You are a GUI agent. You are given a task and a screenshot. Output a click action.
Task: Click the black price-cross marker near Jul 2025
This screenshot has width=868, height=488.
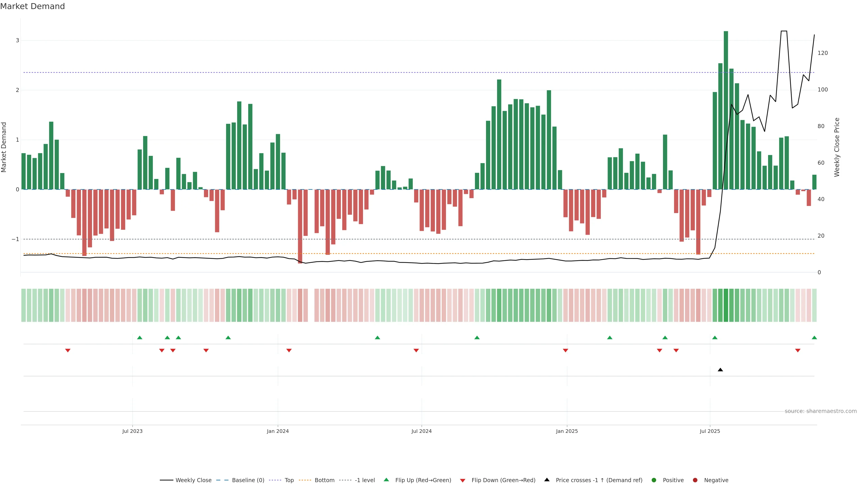[720, 370]
